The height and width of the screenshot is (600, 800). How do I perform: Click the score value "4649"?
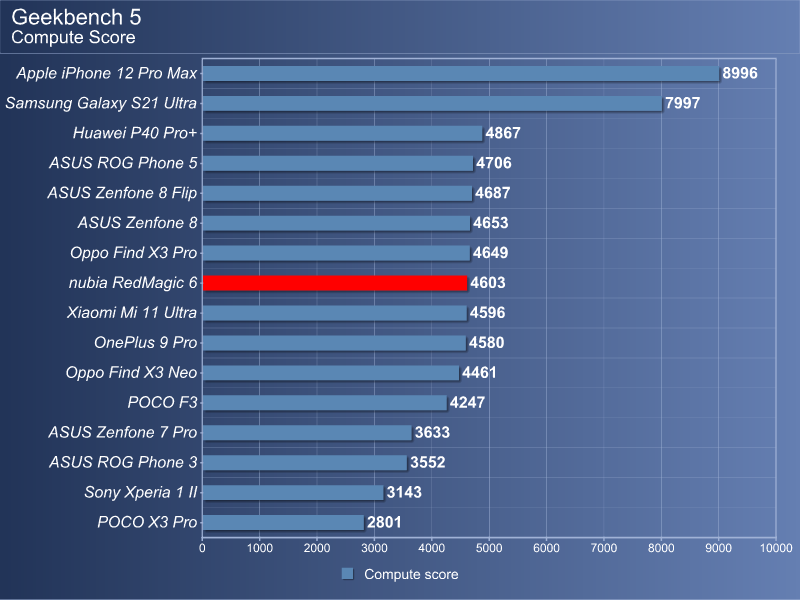coord(490,253)
